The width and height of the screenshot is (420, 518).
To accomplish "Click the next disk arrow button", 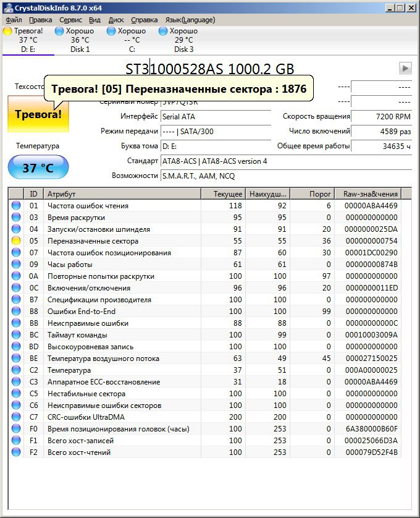I will (405, 69).
